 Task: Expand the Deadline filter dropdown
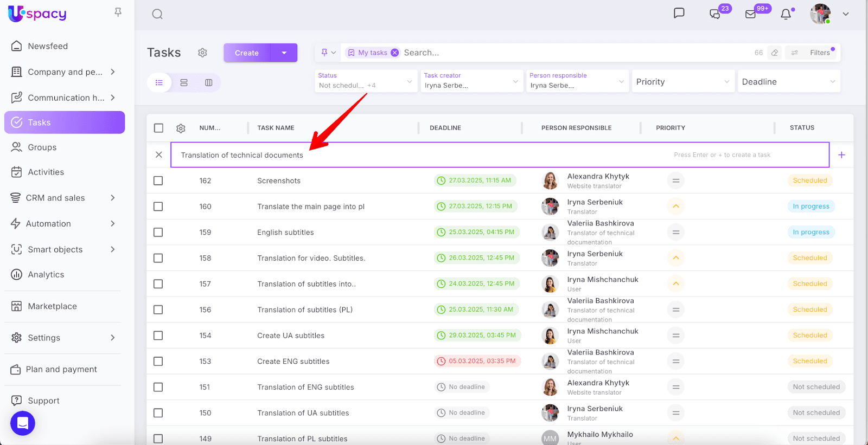pos(788,82)
